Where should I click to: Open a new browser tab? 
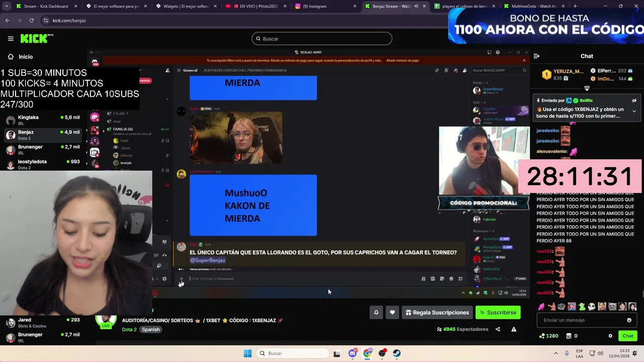tap(575, 6)
